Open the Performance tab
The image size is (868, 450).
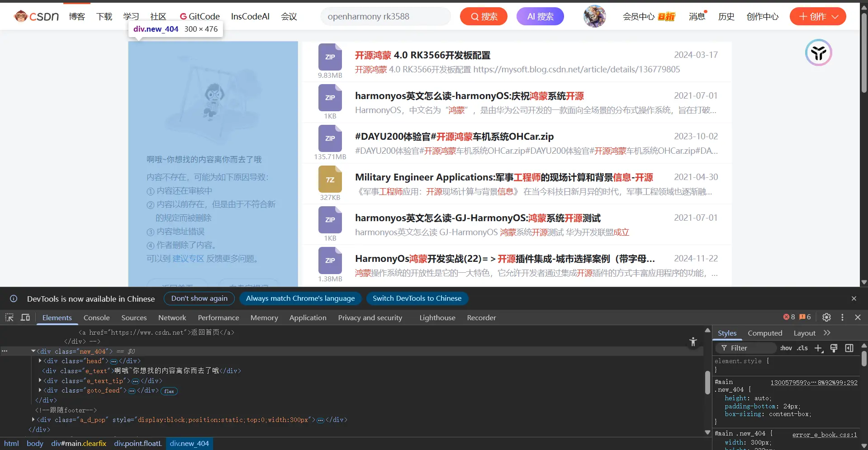pos(218,317)
